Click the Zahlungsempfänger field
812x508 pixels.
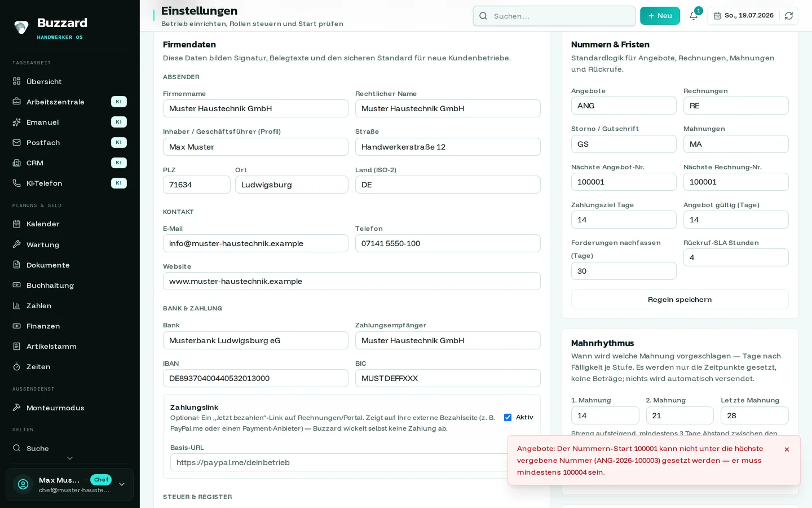click(x=448, y=340)
